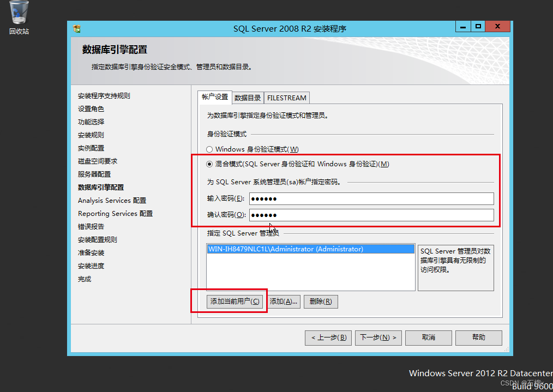Click 服务器配置 step in sidebar
Image resolution: width=553 pixels, height=392 pixels.
point(94,174)
